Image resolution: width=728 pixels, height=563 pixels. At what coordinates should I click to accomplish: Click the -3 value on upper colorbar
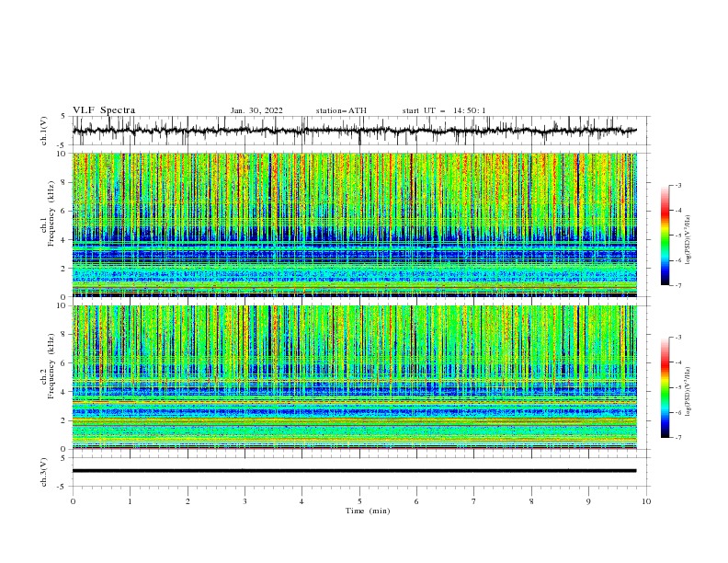(x=677, y=185)
